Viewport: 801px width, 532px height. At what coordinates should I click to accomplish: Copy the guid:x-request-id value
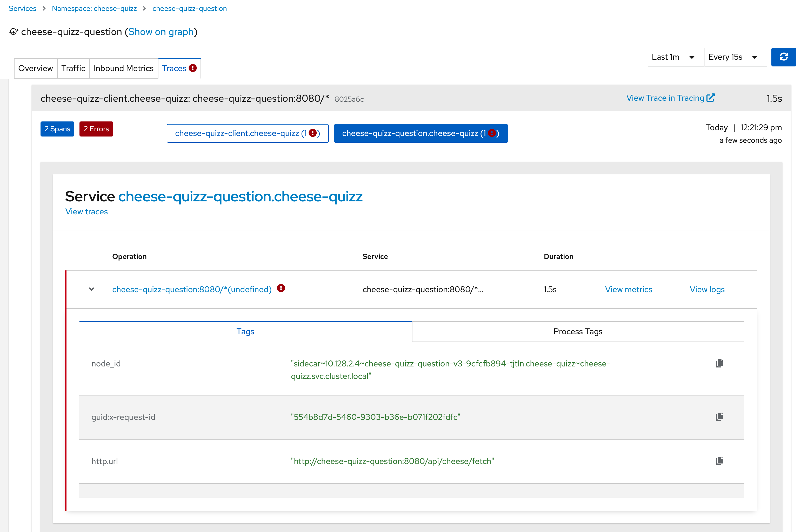point(719,417)
